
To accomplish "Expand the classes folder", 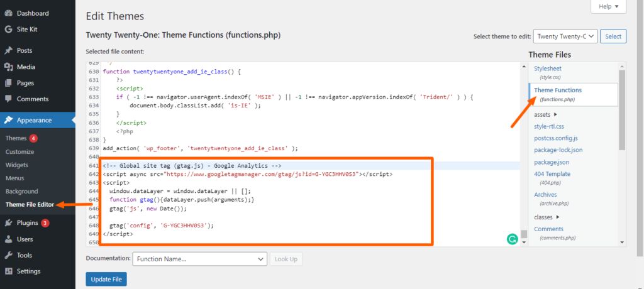I will pos(547,217).
